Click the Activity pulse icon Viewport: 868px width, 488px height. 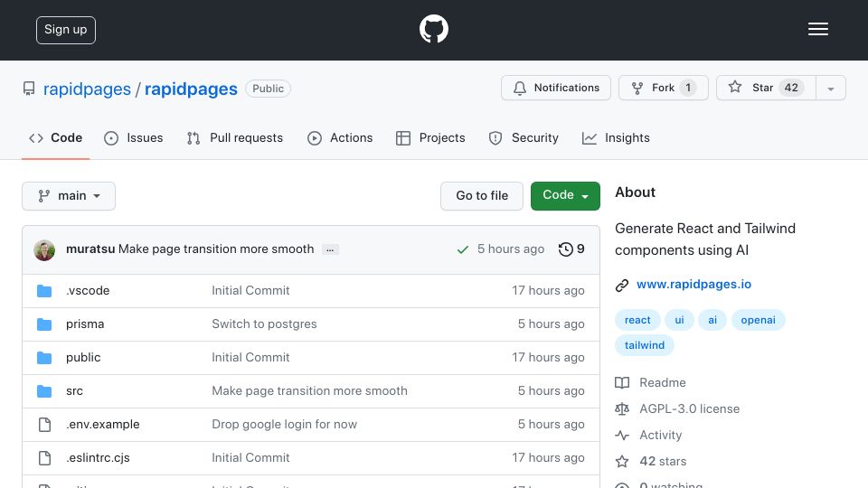tap(622, 436)
